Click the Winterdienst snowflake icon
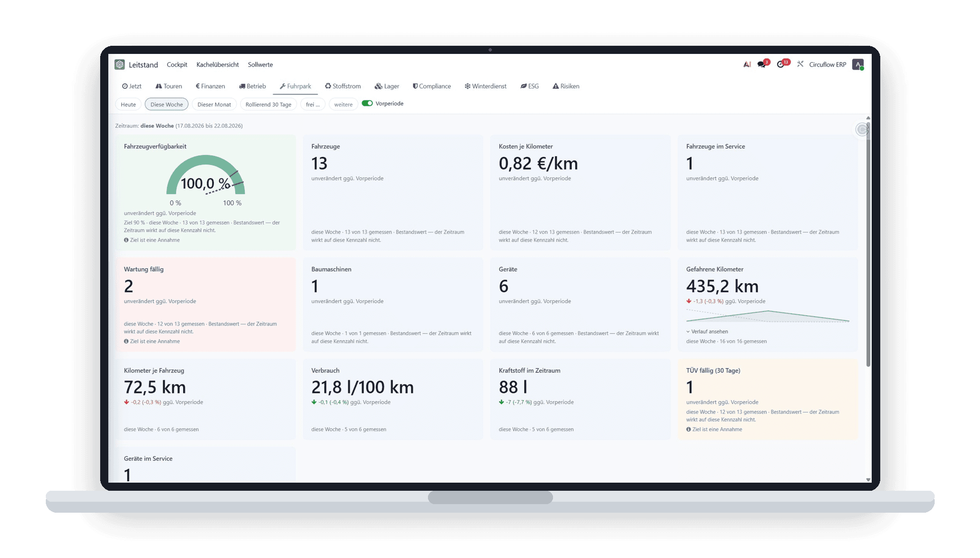Image resolution: width=980 pixels, height=558 pixels. pos(468,86)
